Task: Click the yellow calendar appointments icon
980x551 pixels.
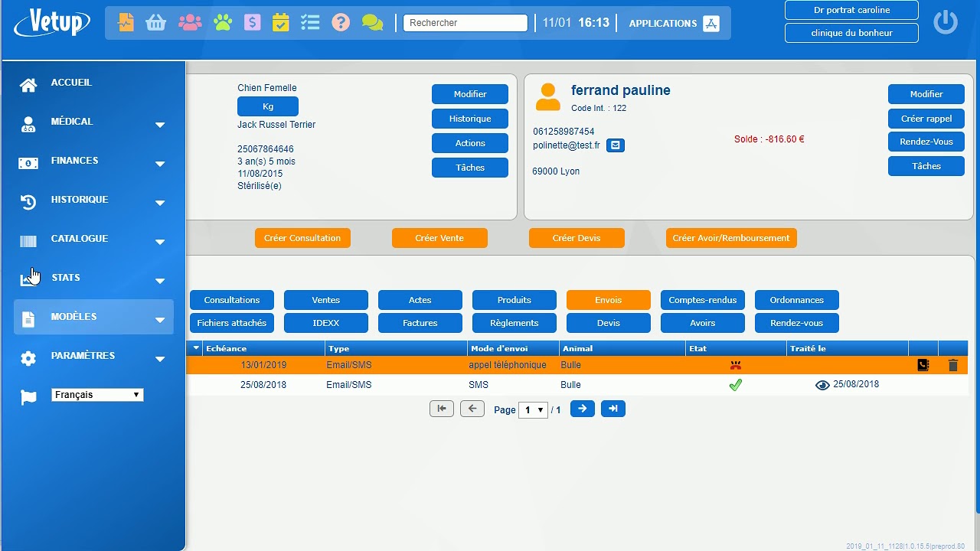Action: click(280, 23)
